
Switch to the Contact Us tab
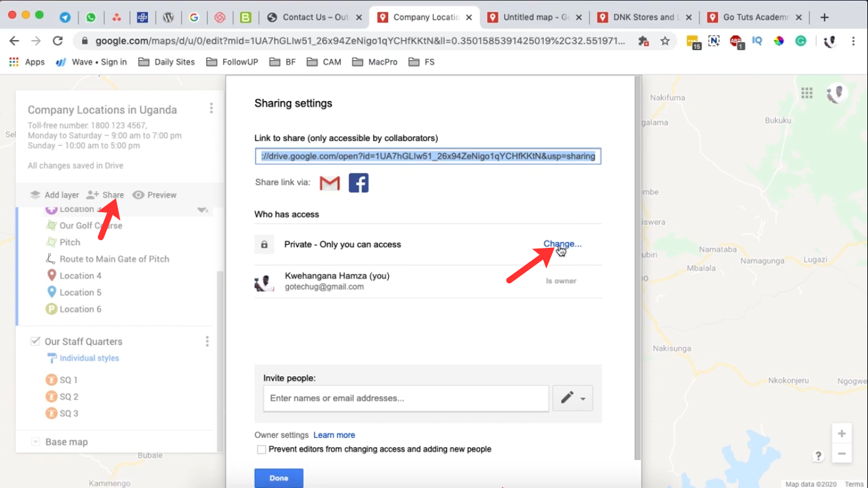(x=315, y=17)
